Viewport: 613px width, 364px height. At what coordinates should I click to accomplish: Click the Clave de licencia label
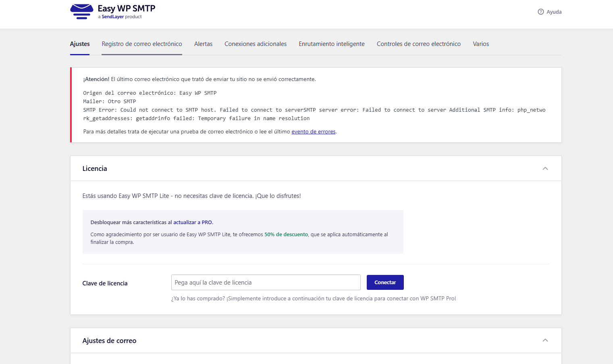click(x=105, y=283)
